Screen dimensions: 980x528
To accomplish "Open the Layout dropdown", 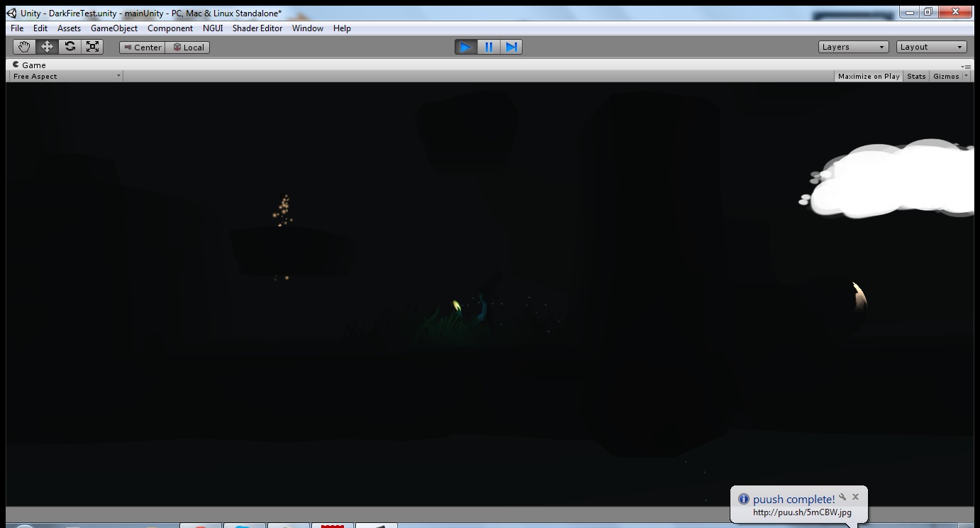I will [x=932, y=47].
